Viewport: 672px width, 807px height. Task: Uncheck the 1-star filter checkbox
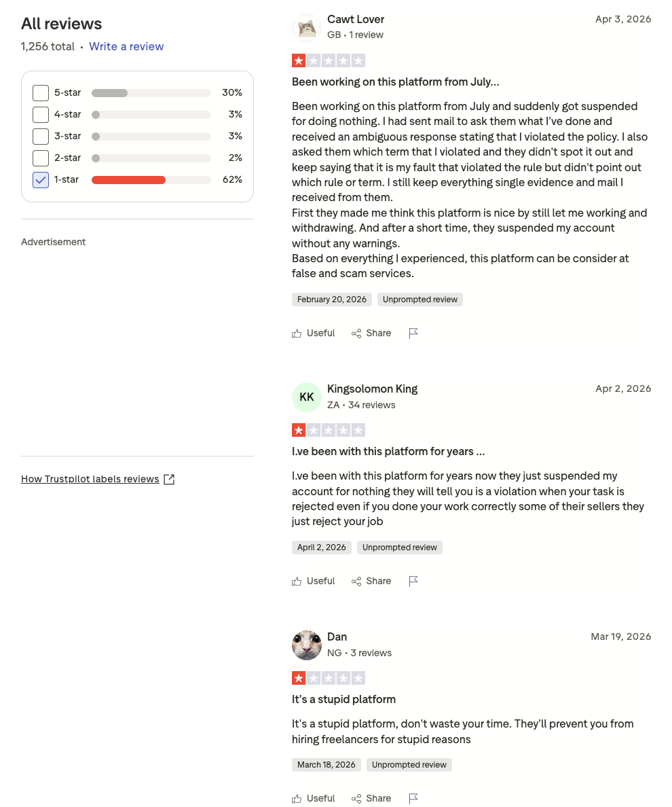pyautogui.click(x=41, y=180)
